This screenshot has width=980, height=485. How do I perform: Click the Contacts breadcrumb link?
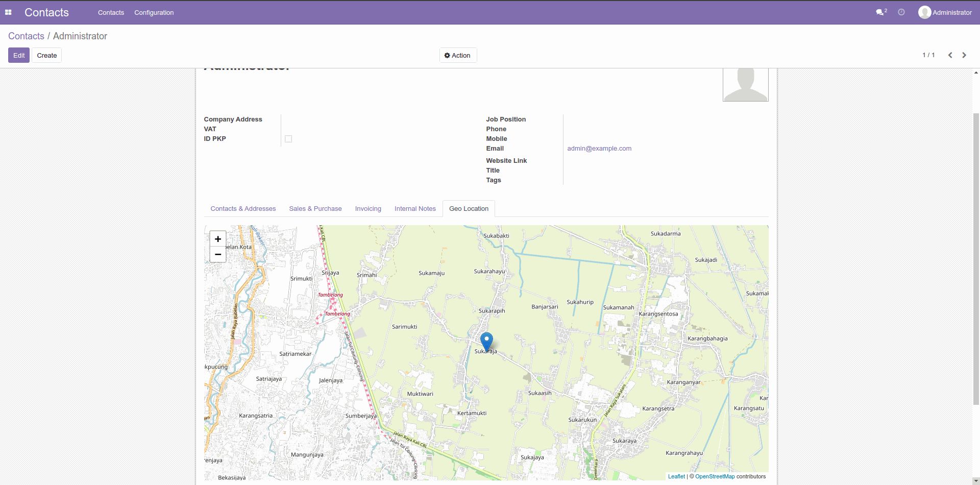coord(26,36)
